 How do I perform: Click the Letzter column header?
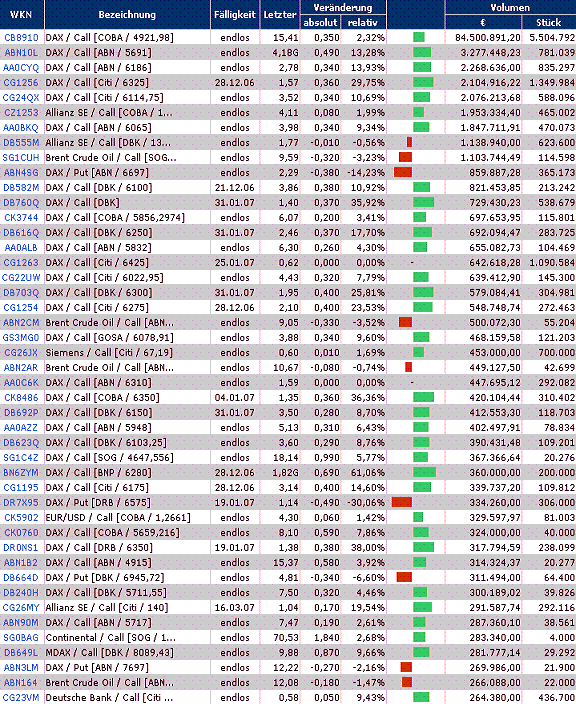(x=280, y=14)
